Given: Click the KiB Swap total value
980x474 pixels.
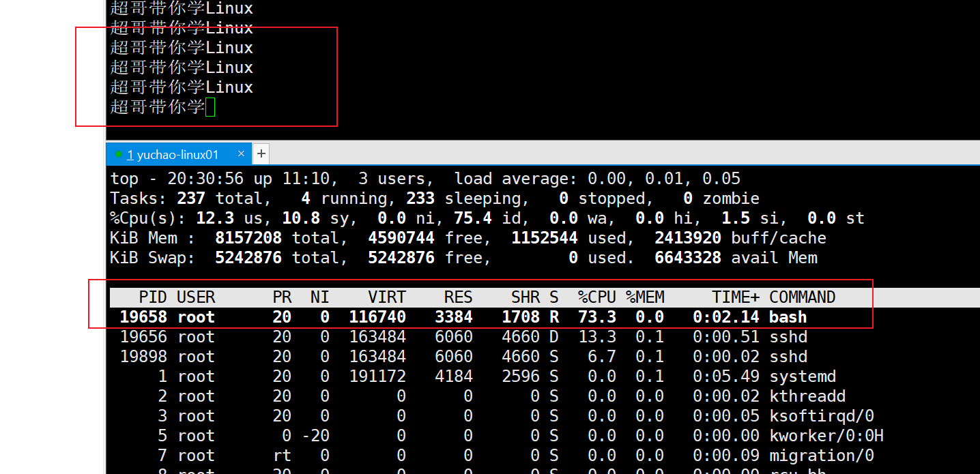Looking at the screenshot, I should point(248,258).
